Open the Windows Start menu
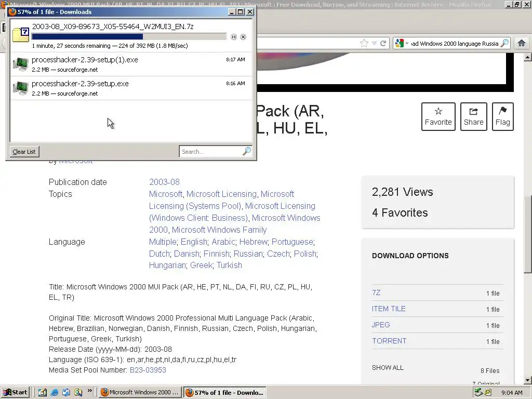 click(x=16, y=392)
